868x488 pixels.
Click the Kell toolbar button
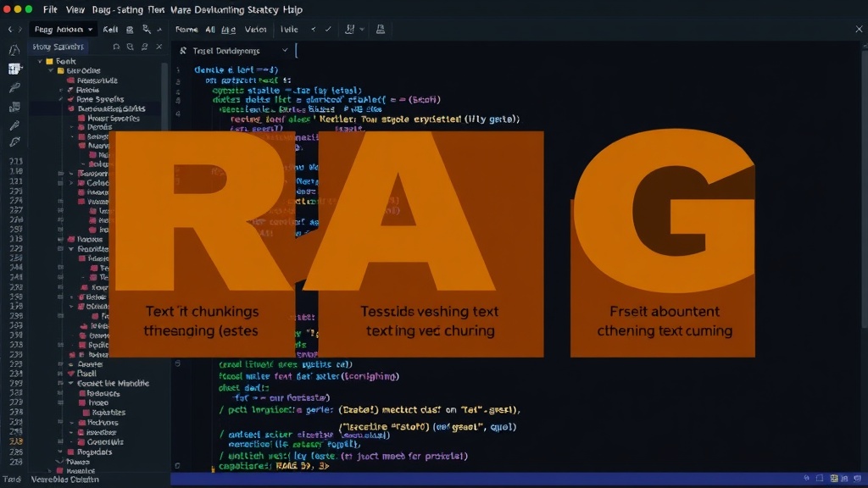[x=110, y=30]
